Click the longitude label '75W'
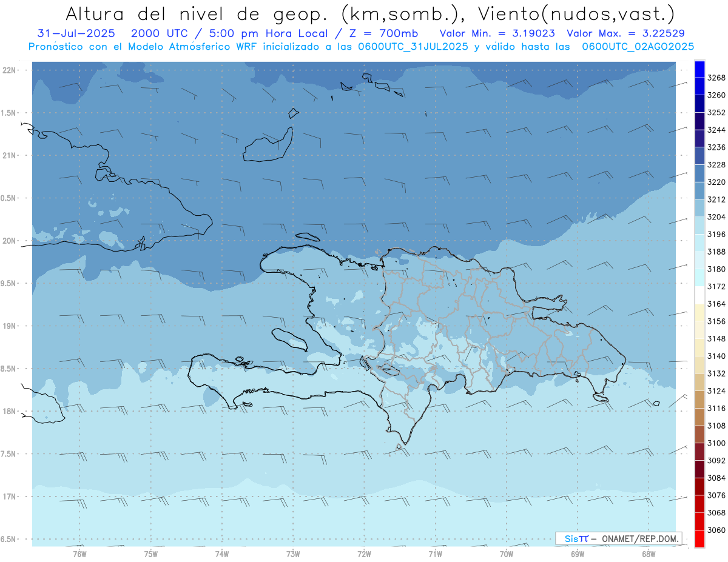Viewport: 728px width, 562px height. click(151, 554)
